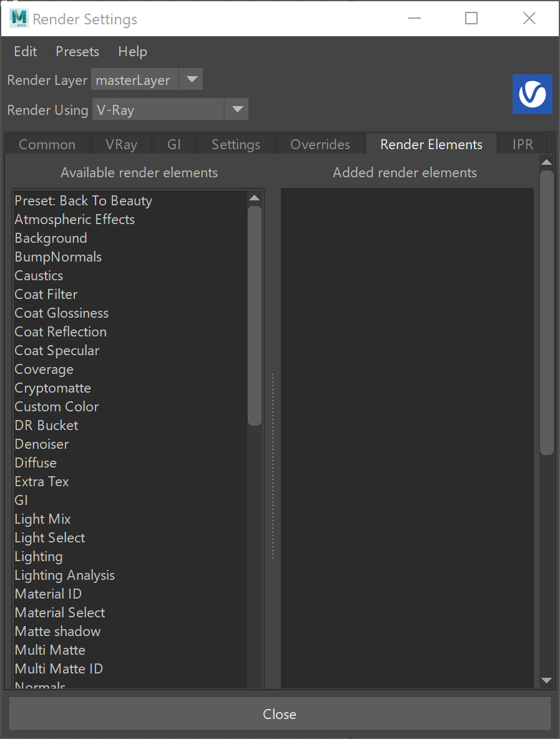Image resolution: width=560 pixels, height=739 pixels.
Task: Click the V-Ray logo icon
Action: tap(532, 94)
